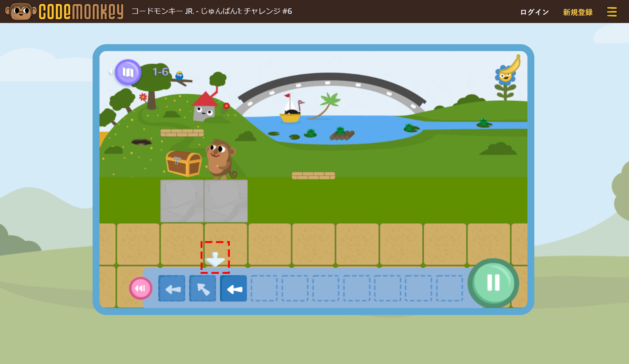Click the purple map button
629x364 pixels.
pos(128,72)
